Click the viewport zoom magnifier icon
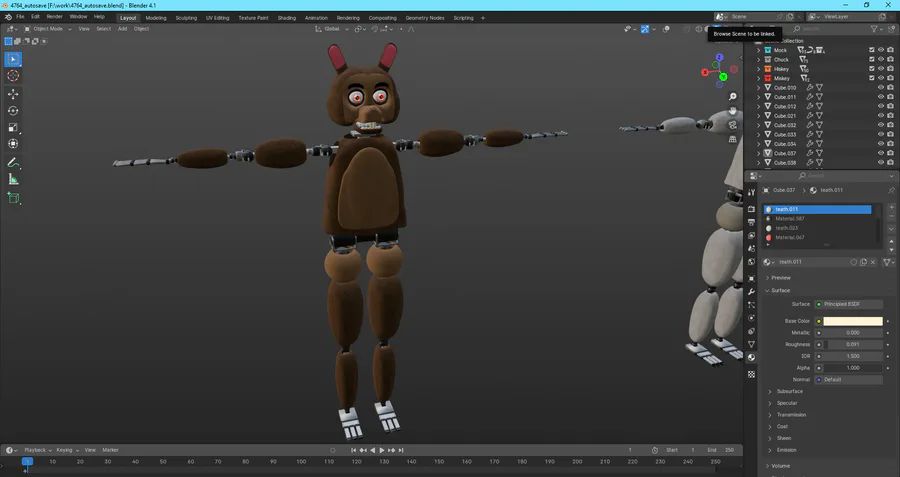This screenshot has width=900, height=477. click(x=732, y=96)
